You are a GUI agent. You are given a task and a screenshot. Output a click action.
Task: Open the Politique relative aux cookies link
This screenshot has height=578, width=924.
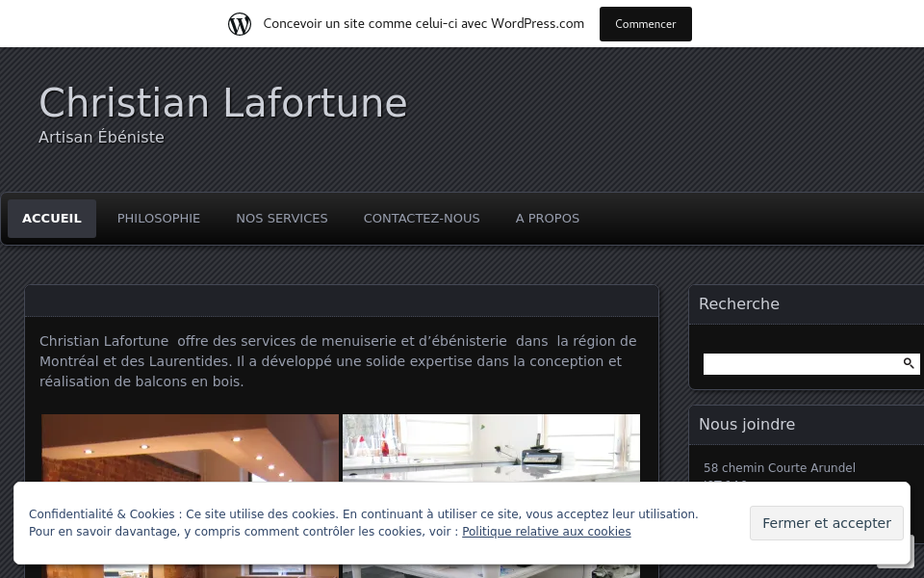(546, 532)
